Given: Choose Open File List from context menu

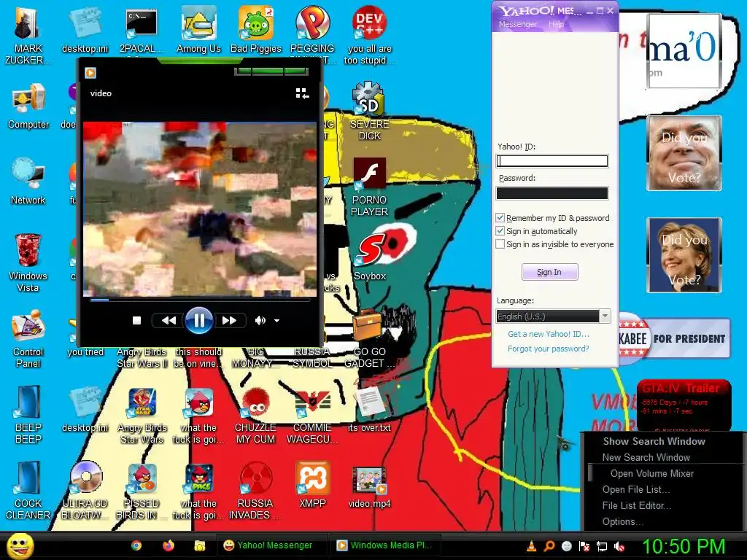Looking at the screenshot, I should (x=636, y=489).
